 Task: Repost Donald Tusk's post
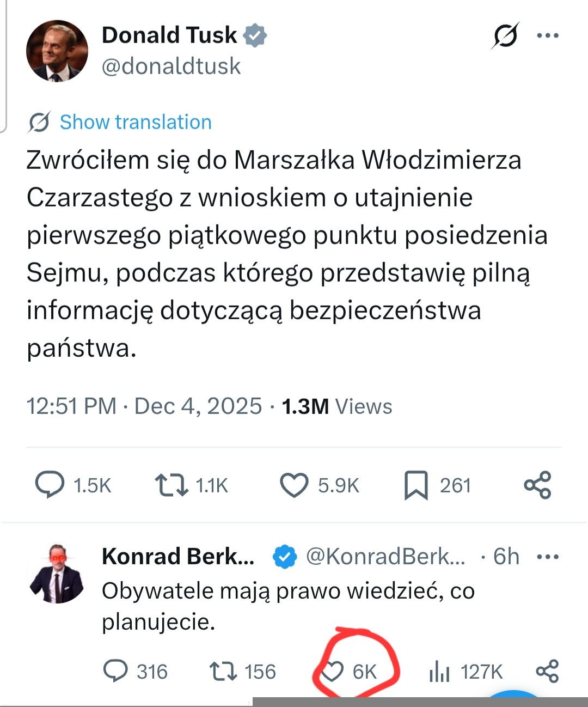171,485
